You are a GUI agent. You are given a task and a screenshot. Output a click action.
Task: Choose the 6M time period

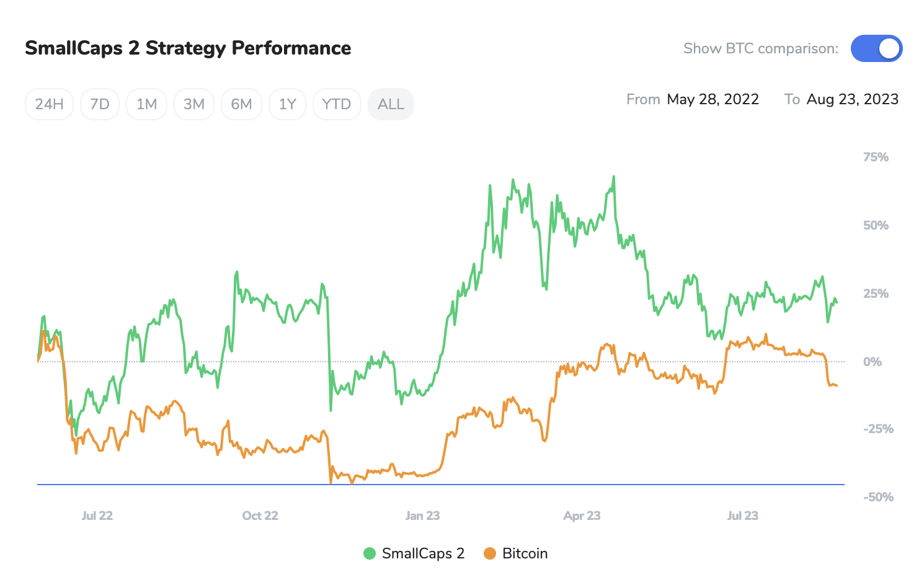pyautogui.click(x=241, y=104)
